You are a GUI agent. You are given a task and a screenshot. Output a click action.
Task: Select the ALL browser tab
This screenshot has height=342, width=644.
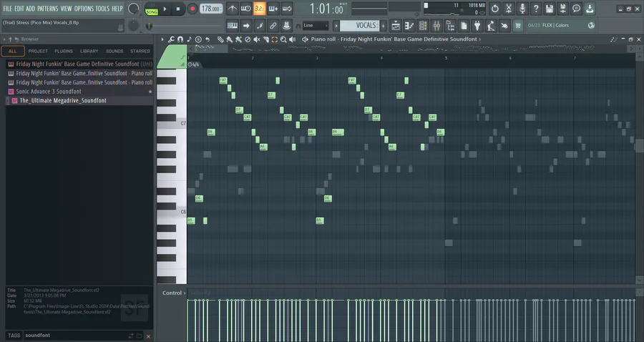tap(13, 52)
